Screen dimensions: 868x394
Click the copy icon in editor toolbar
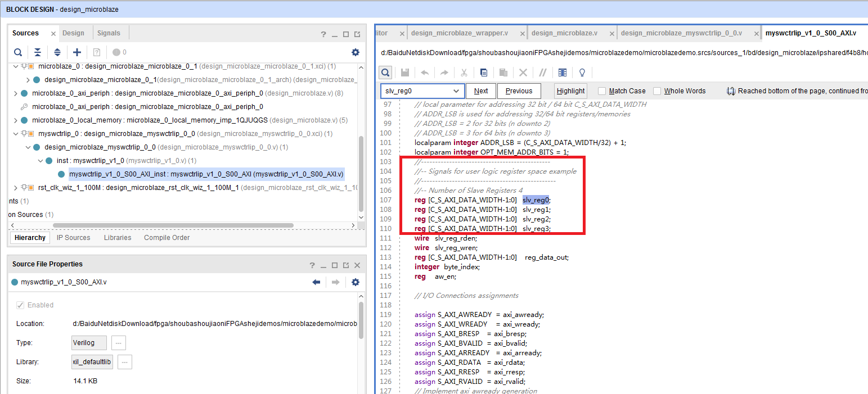pos(484,73)
